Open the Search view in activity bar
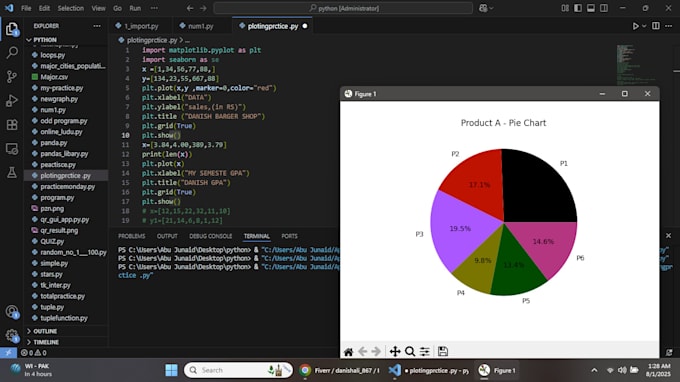Screen dimensions: 680x382 click(12, 53)
